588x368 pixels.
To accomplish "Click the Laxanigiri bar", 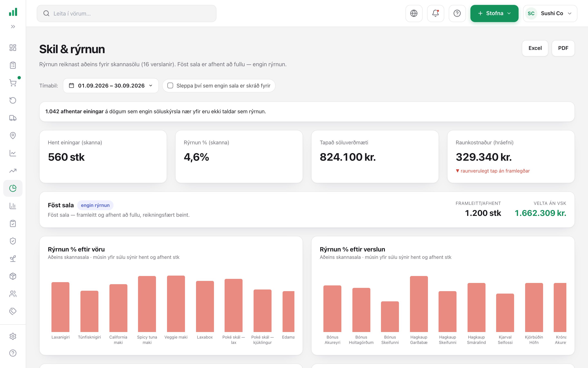I will (60, 307).
